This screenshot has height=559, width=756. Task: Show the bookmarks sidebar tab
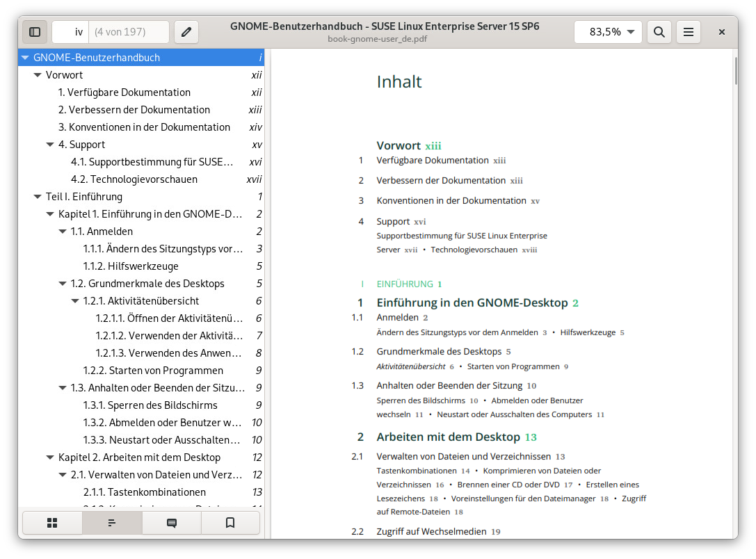point(230,523)
